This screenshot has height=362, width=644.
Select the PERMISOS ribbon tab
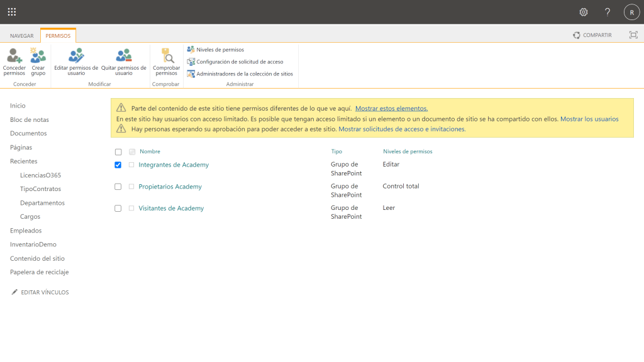pyautogui.click(x=58, y=35)
